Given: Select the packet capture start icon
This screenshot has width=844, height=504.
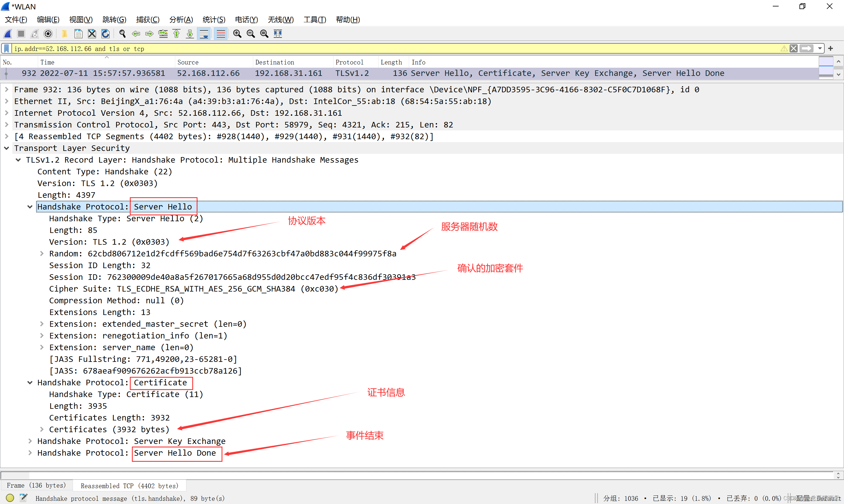Looking at the screenshot, I should (x=10, y=34).
